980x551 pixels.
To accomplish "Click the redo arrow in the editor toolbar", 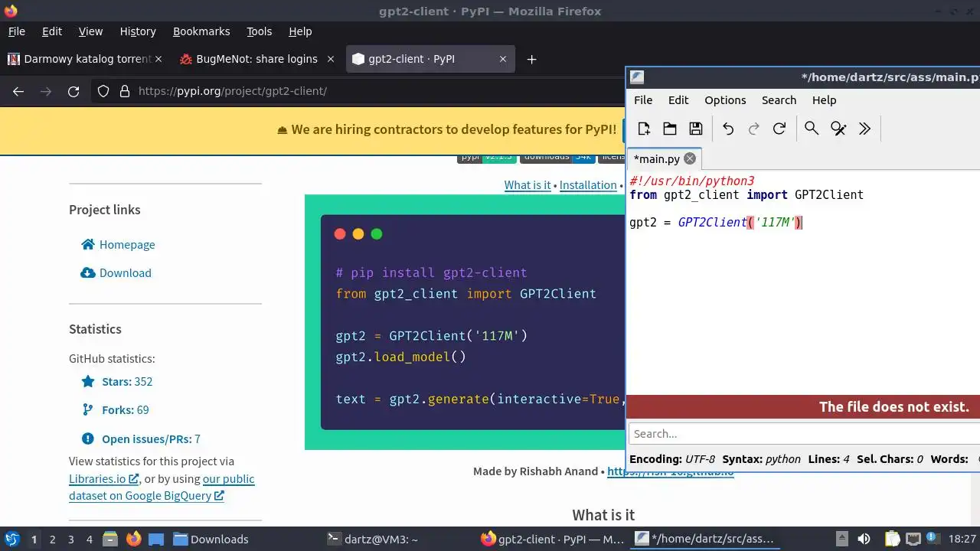I will 753,129.
